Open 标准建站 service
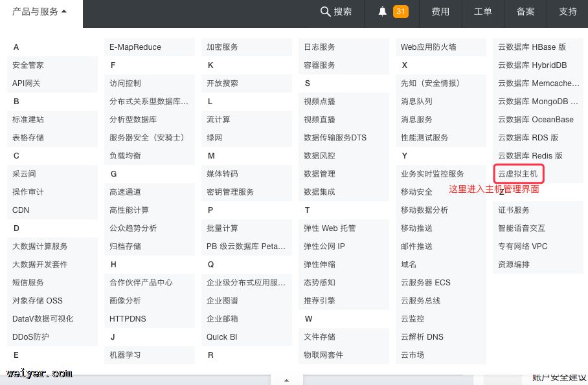 (28, 120)
